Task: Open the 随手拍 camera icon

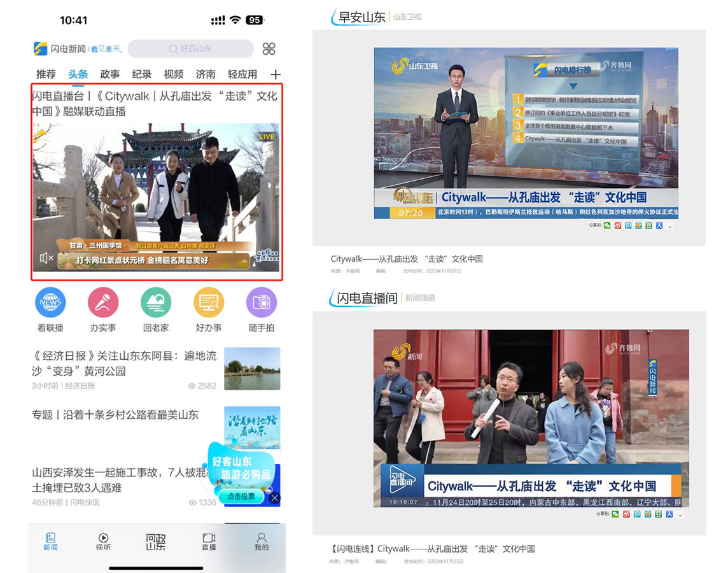Action: coord(262,302)
